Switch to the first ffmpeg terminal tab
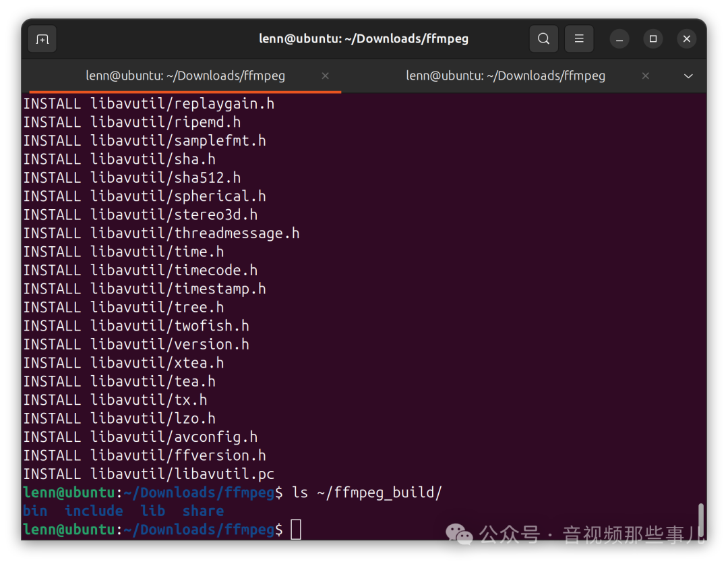The image size is (728, 564). coord(185,76)
